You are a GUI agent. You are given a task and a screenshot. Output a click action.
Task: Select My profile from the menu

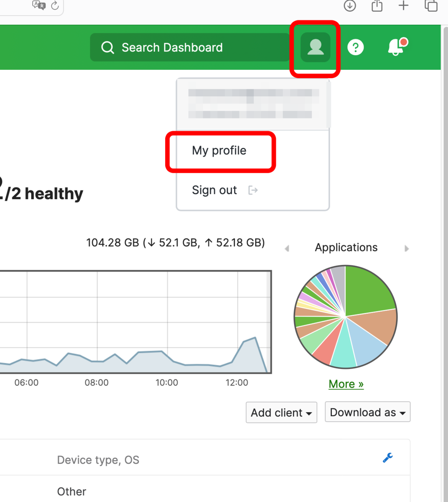219,151
